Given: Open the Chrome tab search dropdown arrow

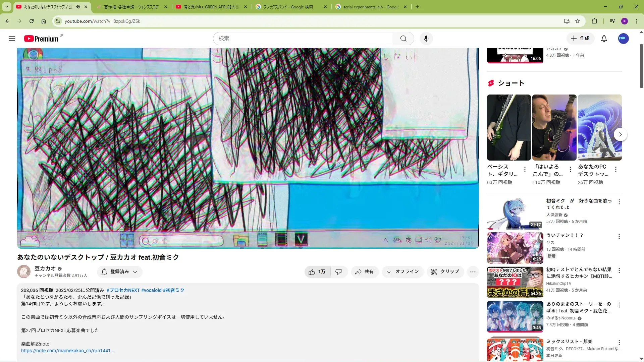Looking at the screenshot, I should click(6, 7).
